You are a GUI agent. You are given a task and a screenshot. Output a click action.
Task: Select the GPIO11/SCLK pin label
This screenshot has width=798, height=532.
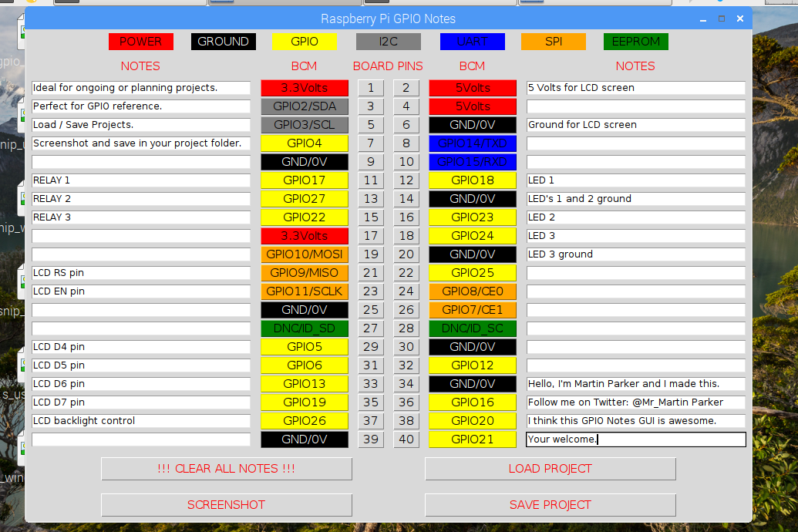(x=305, y=291)
